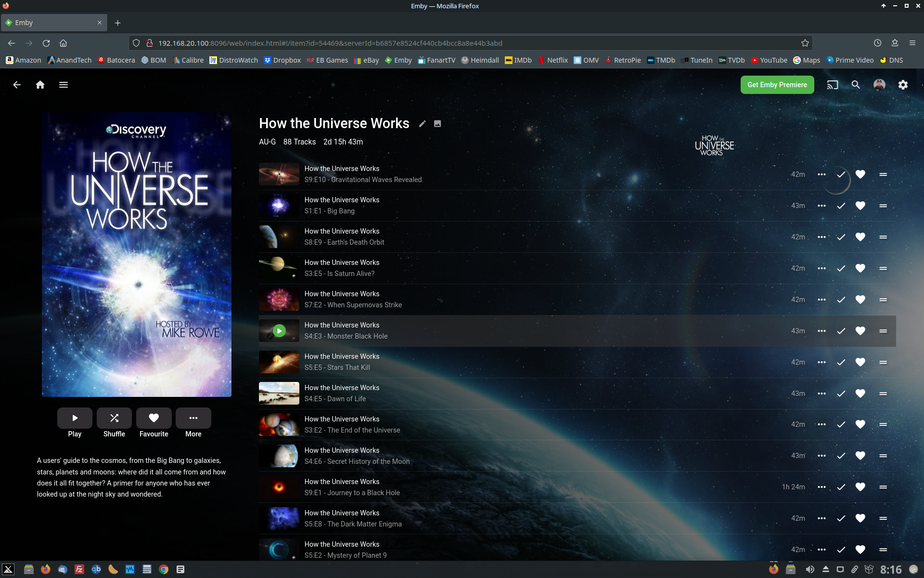Open the Is Saturn Alive? episode thumbnail
This screenshot has height=578, width=924.
coord(279,268)
